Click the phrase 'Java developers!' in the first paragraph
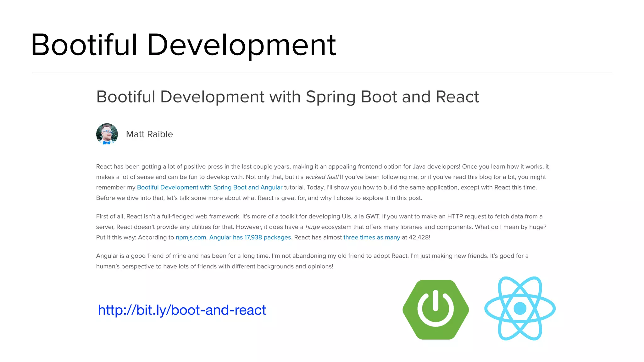Viewport: 644px width, 362px height. click(436, 167)
